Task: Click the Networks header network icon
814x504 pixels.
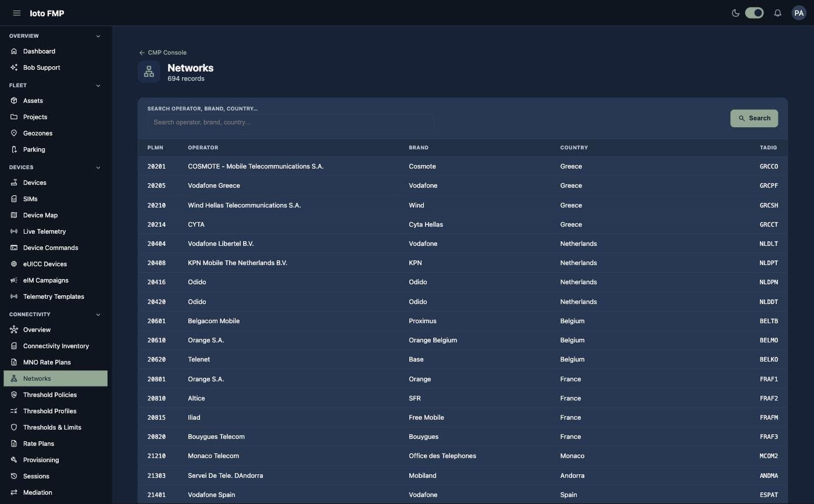Action: coord(149,72)
